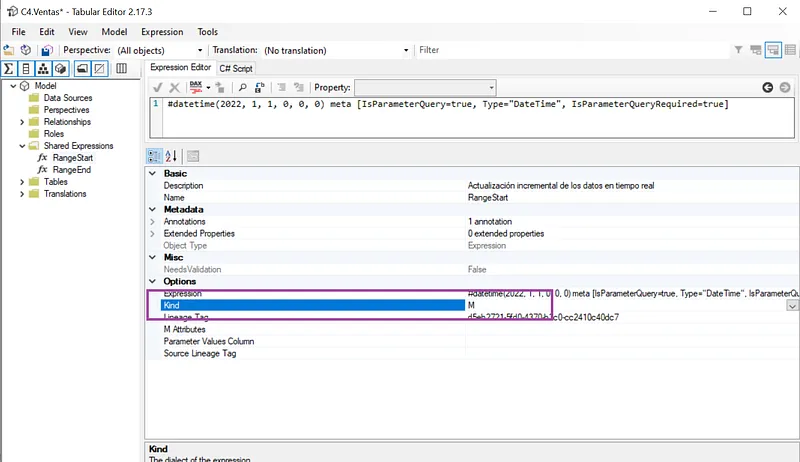The height and width of the screenshot is (462, 800).
Task: Click in the Filter search field
Action: (573, 50)
